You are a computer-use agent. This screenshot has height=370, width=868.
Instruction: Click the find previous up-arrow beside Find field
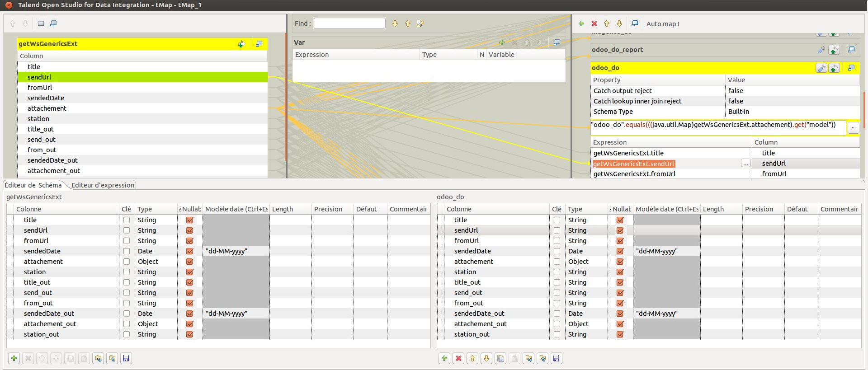point(408,23)
